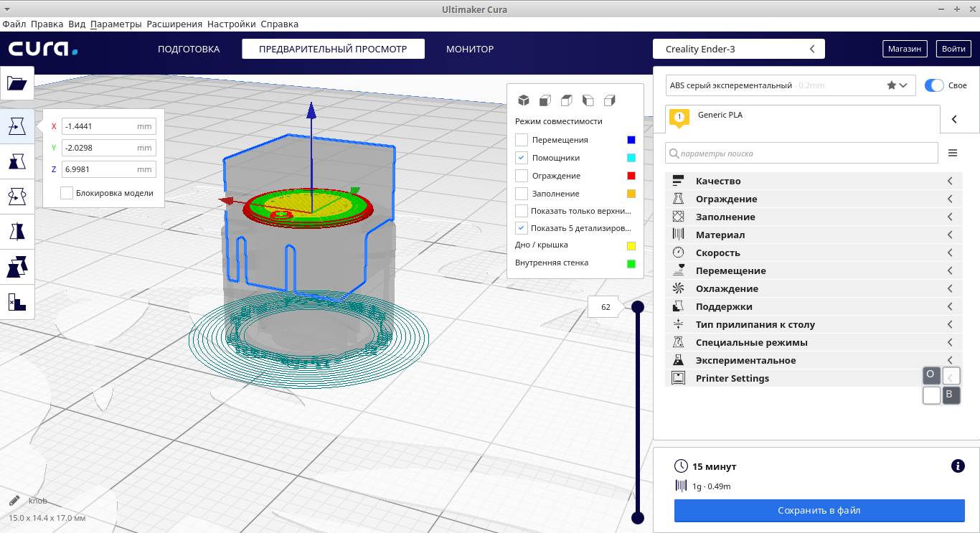Select the Generic PLA extruder tab
980x533 pixels.
point(803,118)
